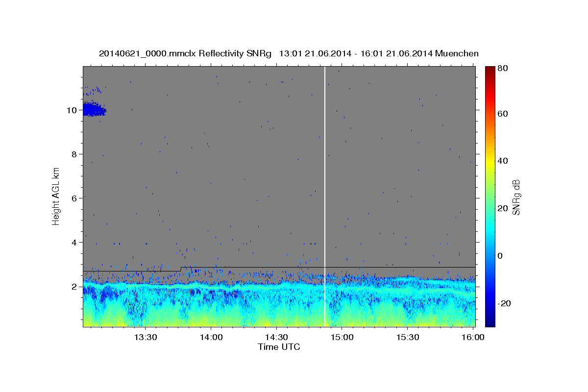Click the 14:30 time tick label

point(276,338)
